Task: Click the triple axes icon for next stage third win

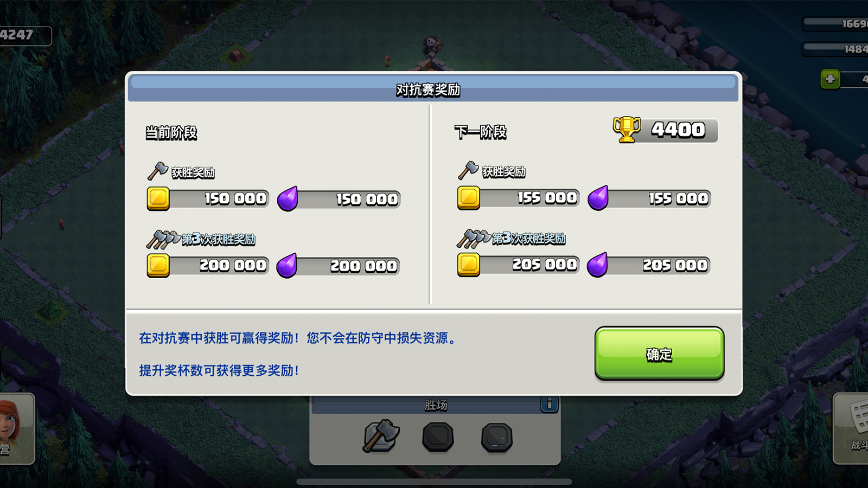Action: coord(474,238)
